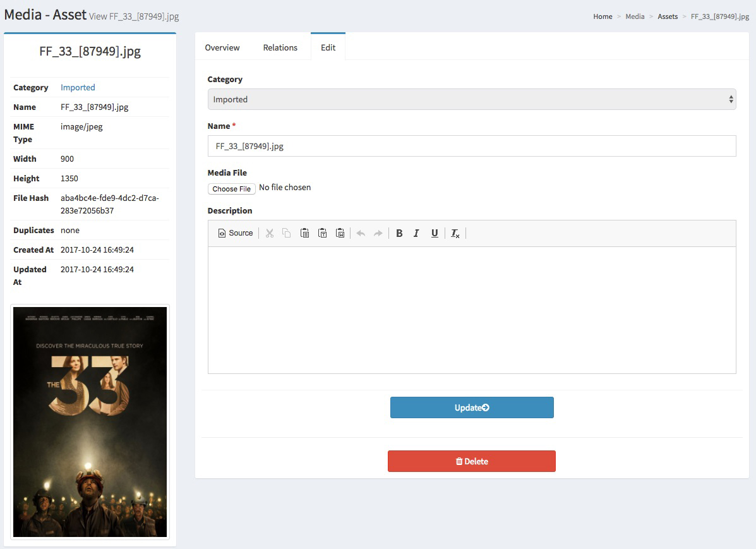Click the Remove Format icon
Image resolution: width=756 pixels, height=549 pixels.
click(x=455, y=233)
